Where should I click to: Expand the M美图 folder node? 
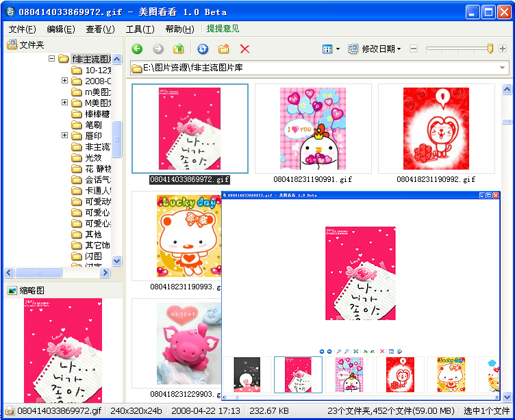(64, 103)
